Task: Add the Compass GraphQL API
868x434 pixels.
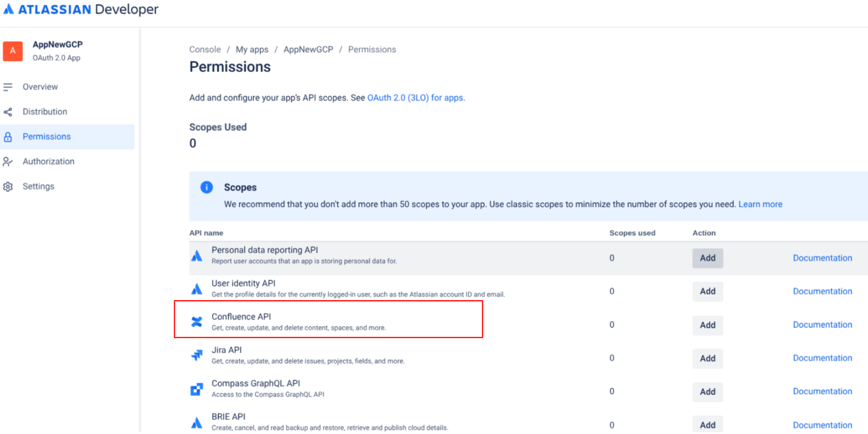Action: click(x=708, y=392)
